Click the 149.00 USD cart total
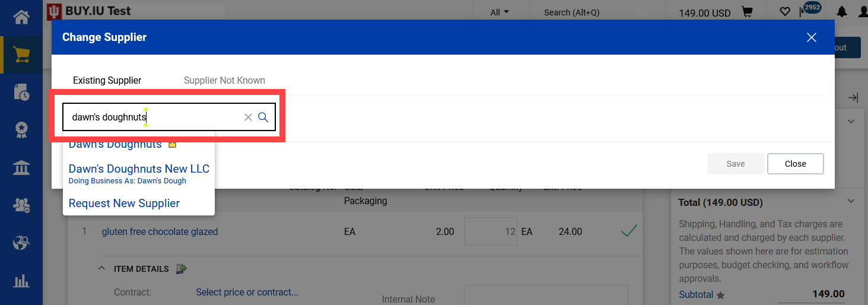Screen dimensions: 868x305 click(705, 12)
